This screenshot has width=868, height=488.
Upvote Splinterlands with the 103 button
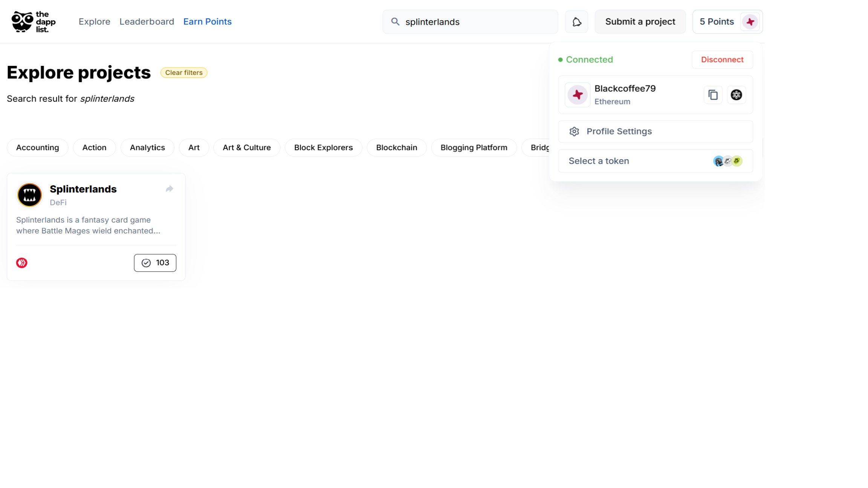[155, 263]
